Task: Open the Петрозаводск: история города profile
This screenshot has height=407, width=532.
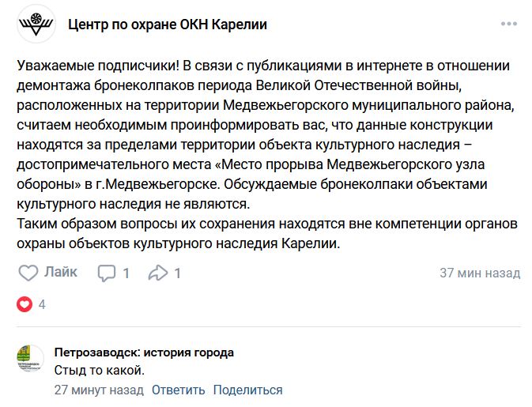Action: [144, 352]
